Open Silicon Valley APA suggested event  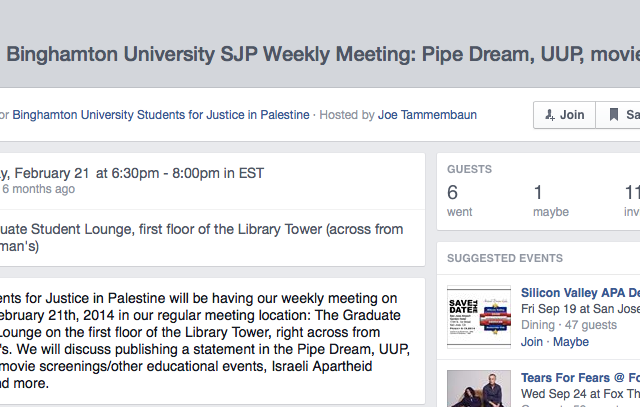point(580,293)
